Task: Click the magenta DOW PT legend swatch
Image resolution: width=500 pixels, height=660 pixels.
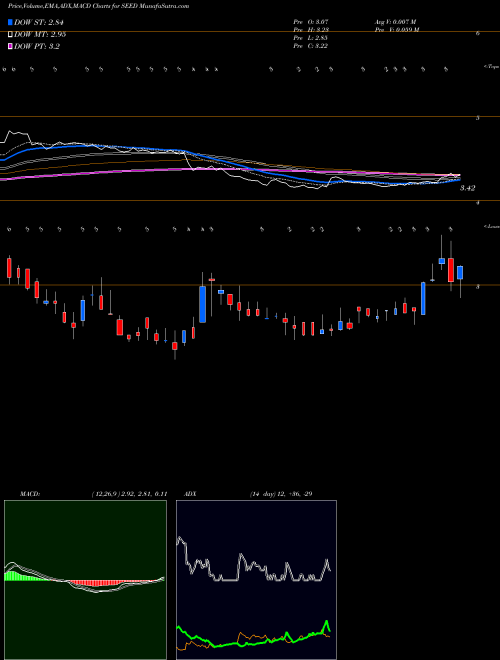Action: point(10,46)
